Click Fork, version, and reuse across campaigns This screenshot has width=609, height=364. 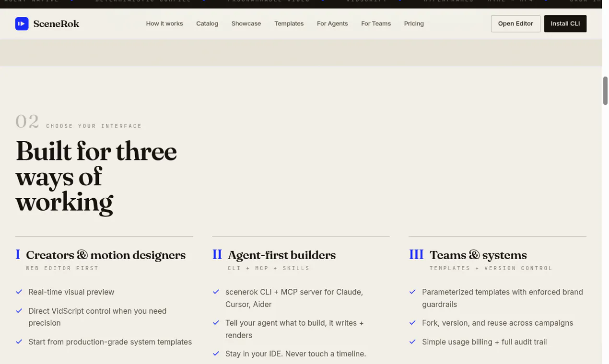point(498,323)
